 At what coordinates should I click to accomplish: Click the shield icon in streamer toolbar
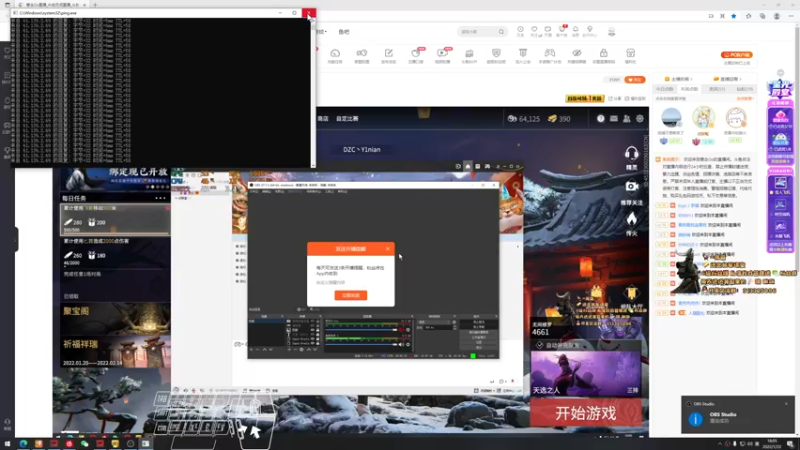coord(496,53)
